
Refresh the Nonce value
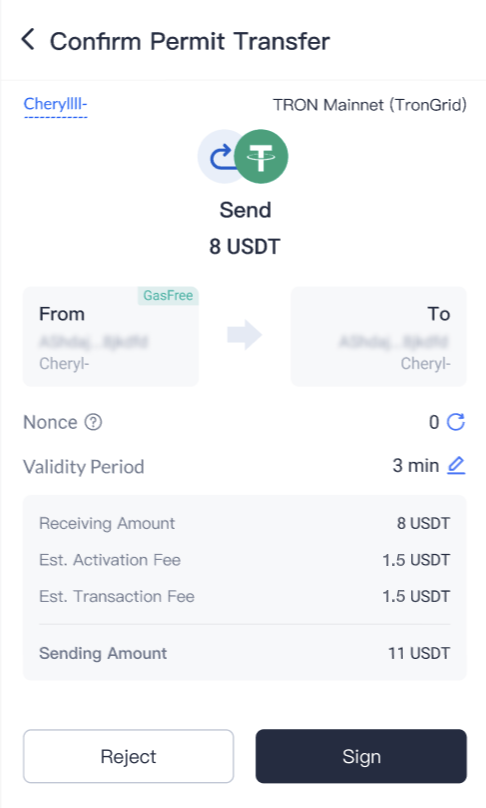(x=456, y=422)
